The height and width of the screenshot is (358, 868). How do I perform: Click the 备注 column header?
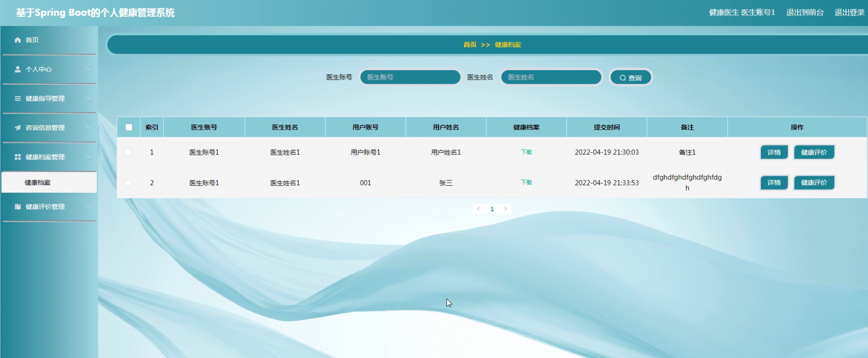(687, 127)
